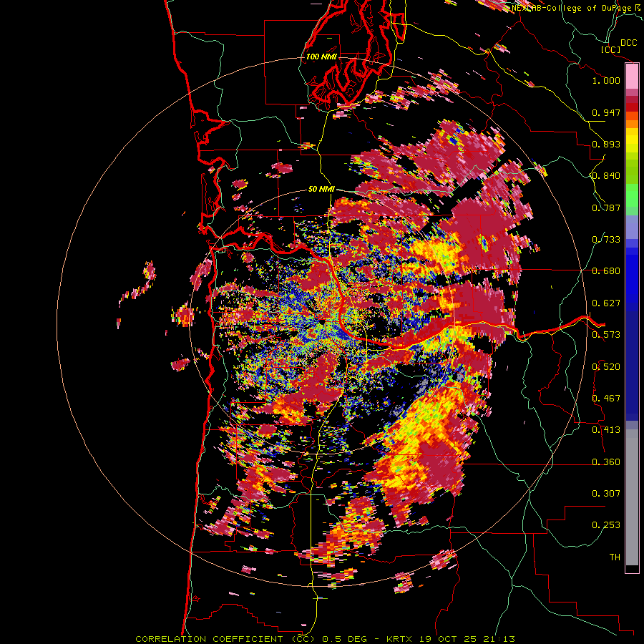
Task: Click the 0.573 scale value
Action: pos(606,335)
